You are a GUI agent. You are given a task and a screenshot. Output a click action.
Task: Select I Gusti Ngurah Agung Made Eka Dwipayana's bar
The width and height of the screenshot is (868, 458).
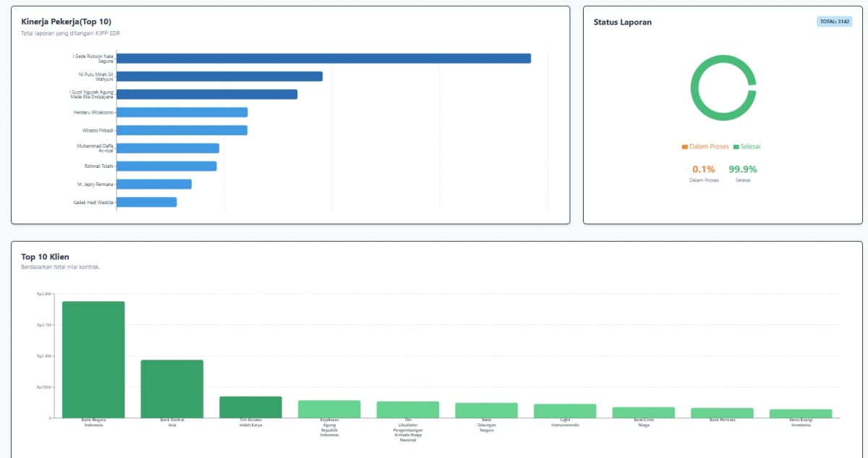206,93
